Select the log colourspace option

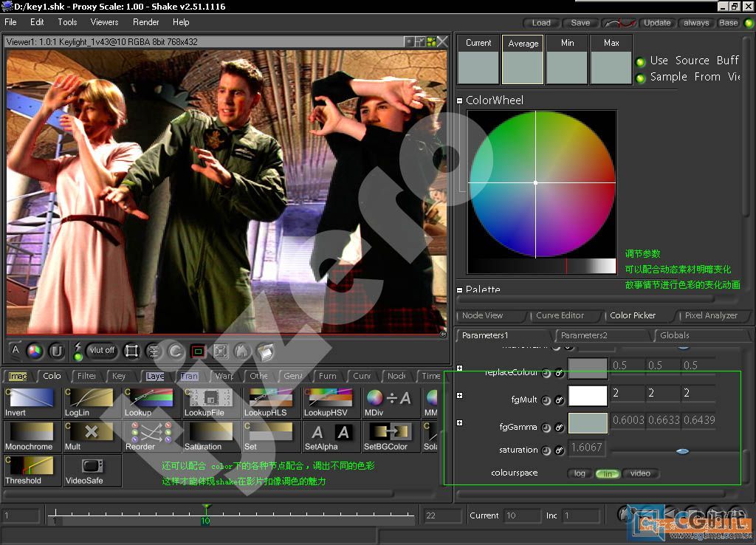(580, 473)
